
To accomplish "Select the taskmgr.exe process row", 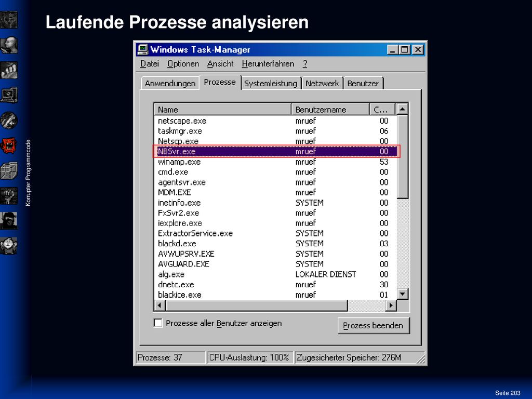I will (x=275, y=131).
